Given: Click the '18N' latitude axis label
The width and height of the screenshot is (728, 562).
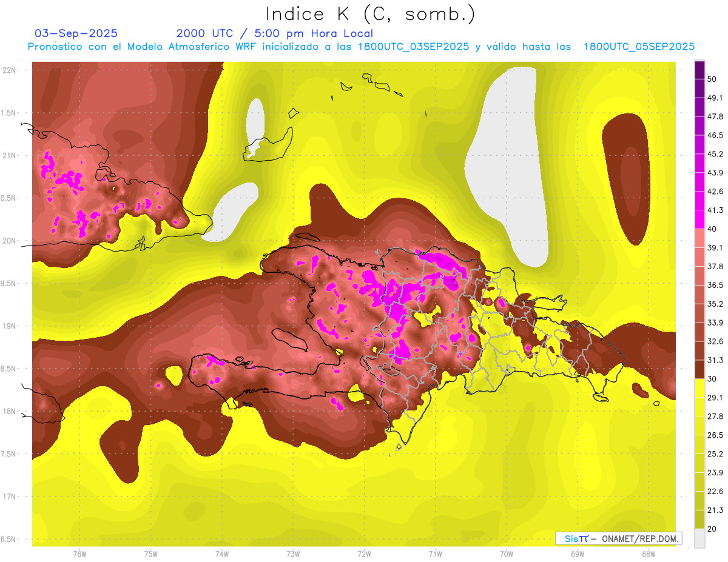Looking at the screenshot, I should [9, 411].
